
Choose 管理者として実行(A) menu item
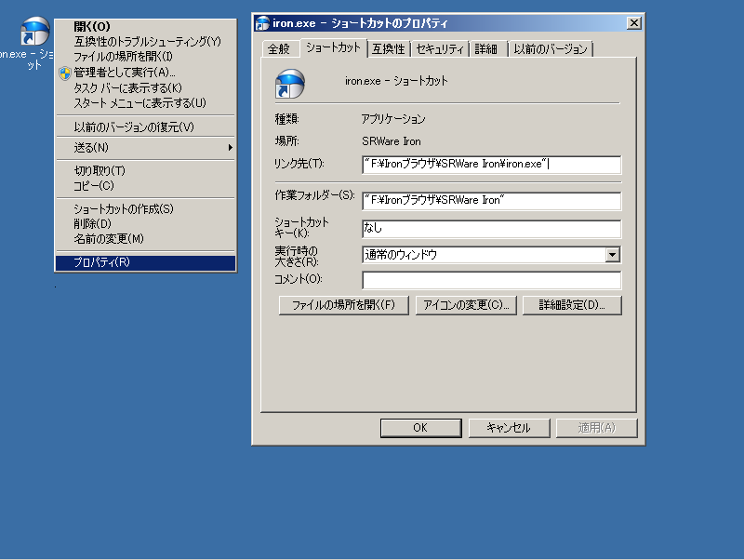coord(146,73)
